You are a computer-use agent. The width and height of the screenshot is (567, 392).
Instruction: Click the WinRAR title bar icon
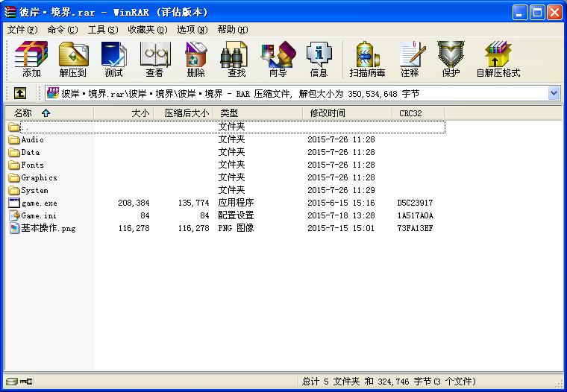[10, 12]
